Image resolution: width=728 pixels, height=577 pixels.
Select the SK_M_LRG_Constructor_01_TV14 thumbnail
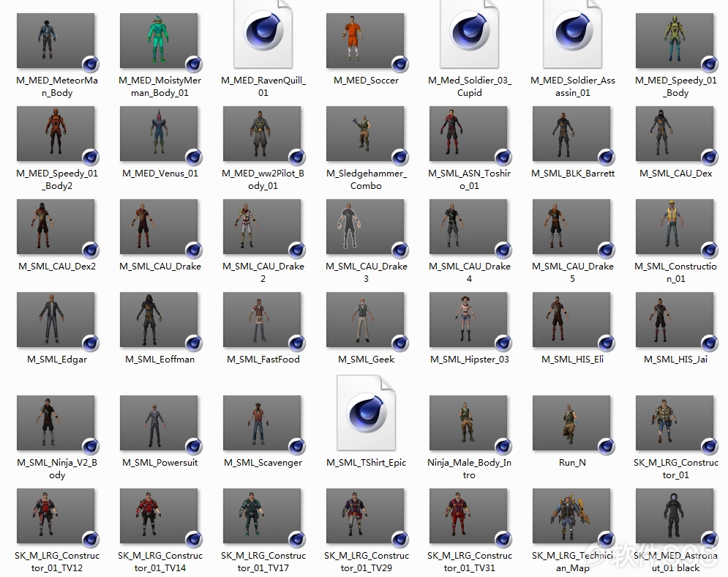coord(159,515)
